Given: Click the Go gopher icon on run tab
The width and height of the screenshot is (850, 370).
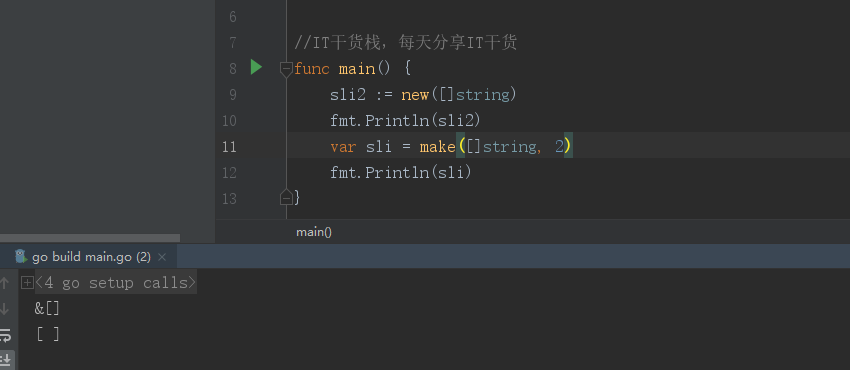Looking at the screenshot, I should point(21,257).
